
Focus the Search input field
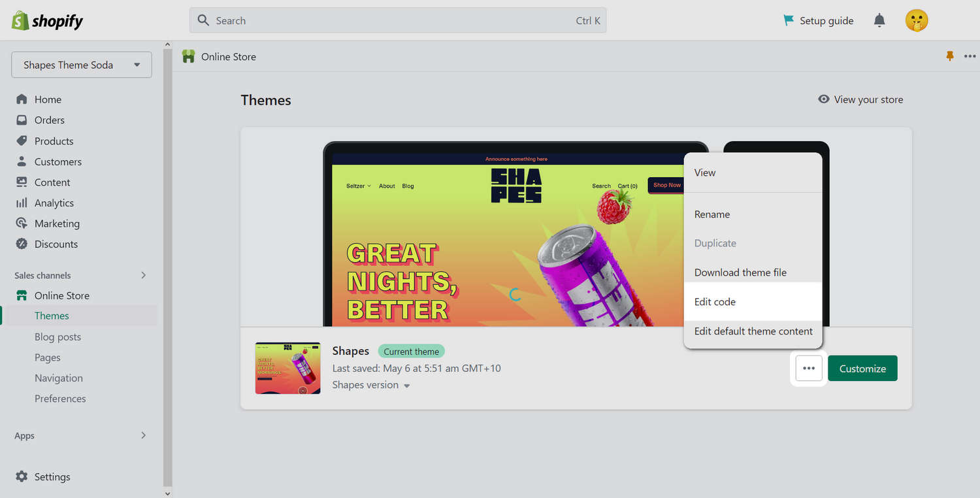[398, 20]
